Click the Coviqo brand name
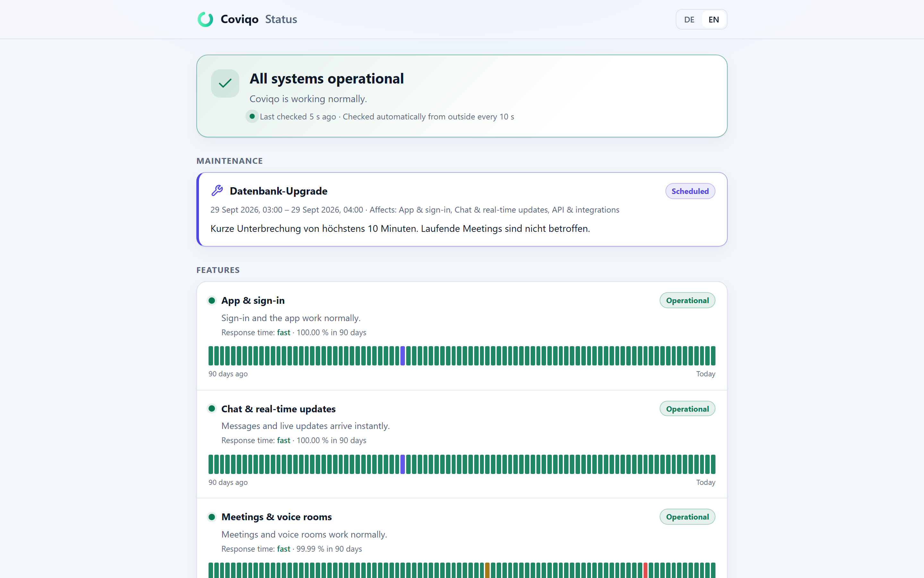The width and height of the screenshot is (924, 578). [x=239, y=19]
